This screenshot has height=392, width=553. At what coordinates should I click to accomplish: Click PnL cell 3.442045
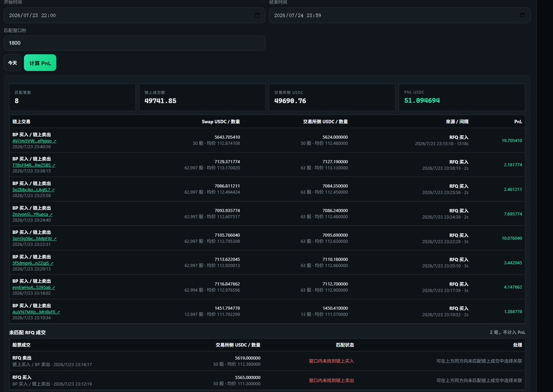click(x=513, y=263)
